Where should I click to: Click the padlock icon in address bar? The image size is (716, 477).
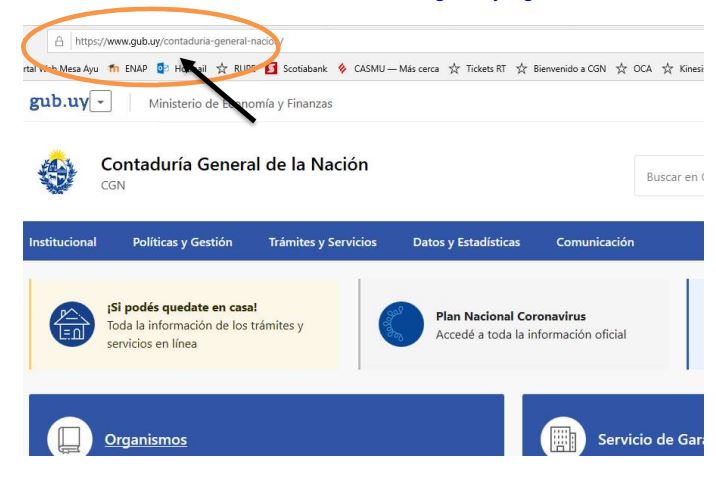(x=59, y=42)
